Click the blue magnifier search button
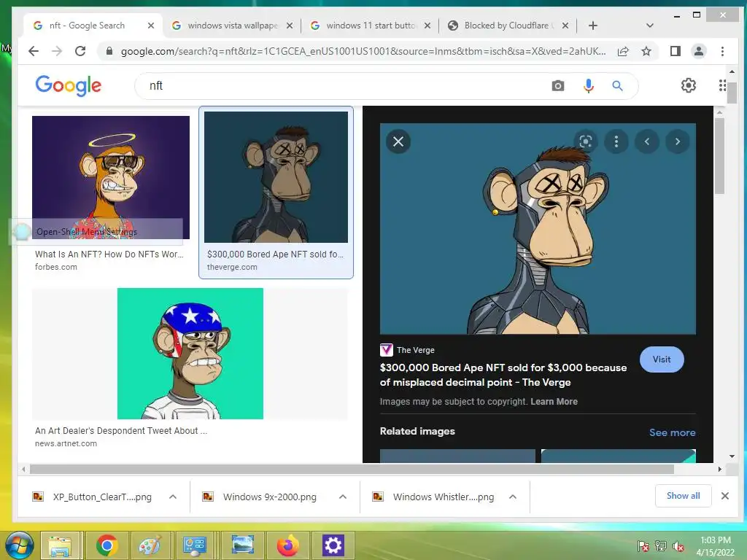 (617, 86)
